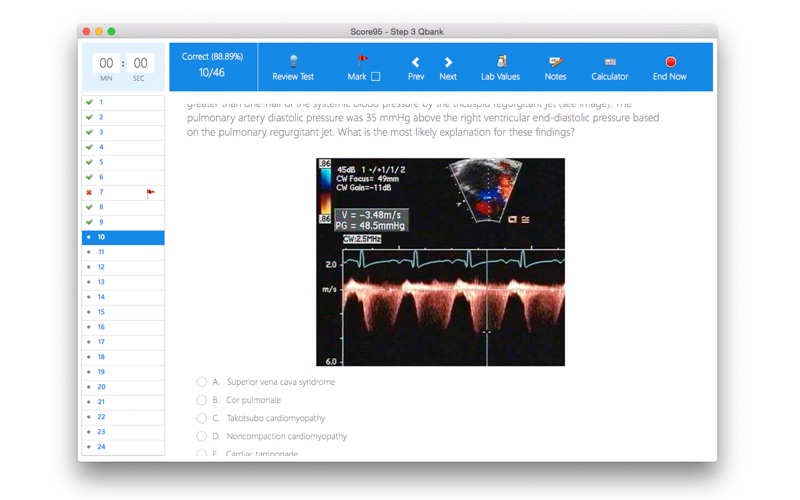Click the red X mark of question 7
Screen dimensions: 800x500
89,192
